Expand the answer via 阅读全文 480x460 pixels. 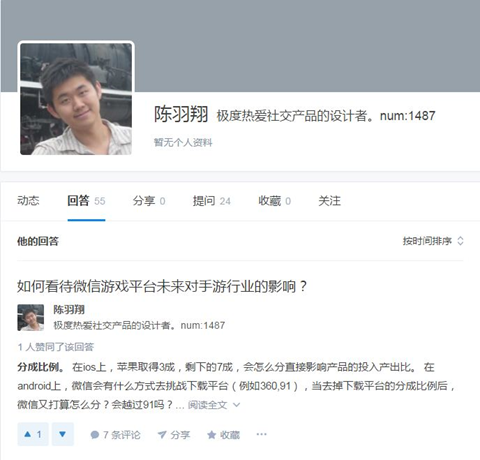click(x=207, y=405)
